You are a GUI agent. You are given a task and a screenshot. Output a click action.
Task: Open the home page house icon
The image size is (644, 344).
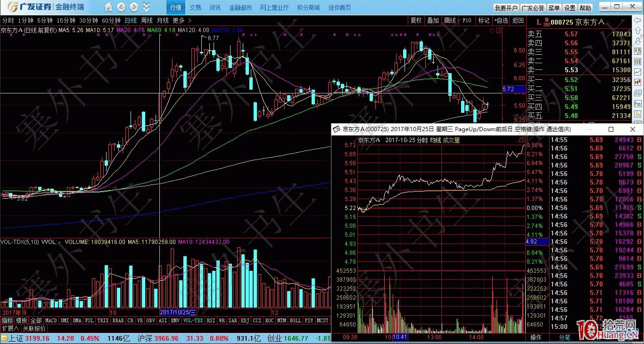(108, 7)
